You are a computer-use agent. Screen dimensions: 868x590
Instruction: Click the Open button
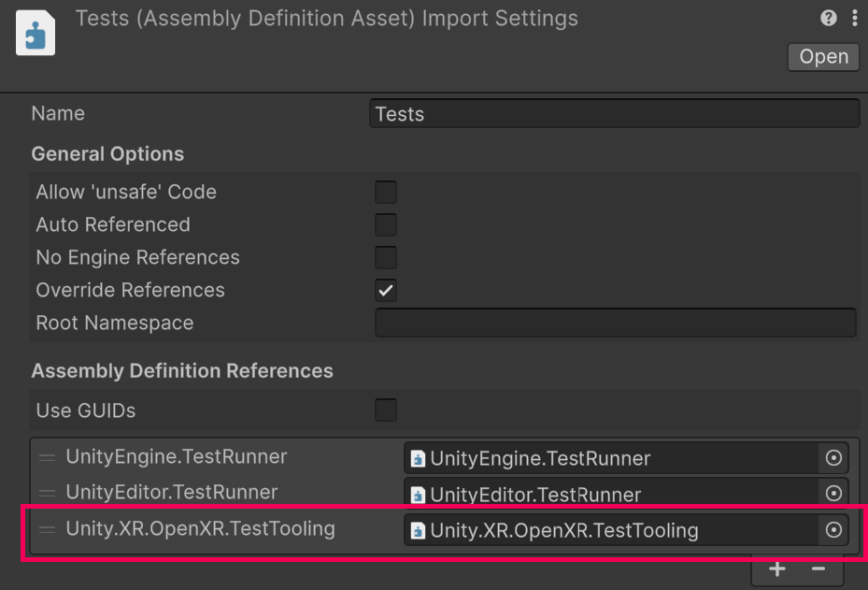tap(823, 56)
